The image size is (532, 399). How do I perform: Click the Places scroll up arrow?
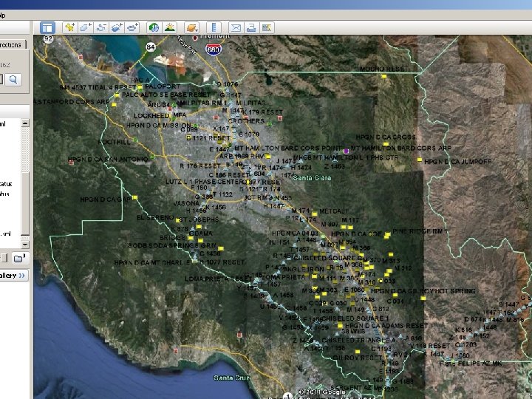click(25, 123)
